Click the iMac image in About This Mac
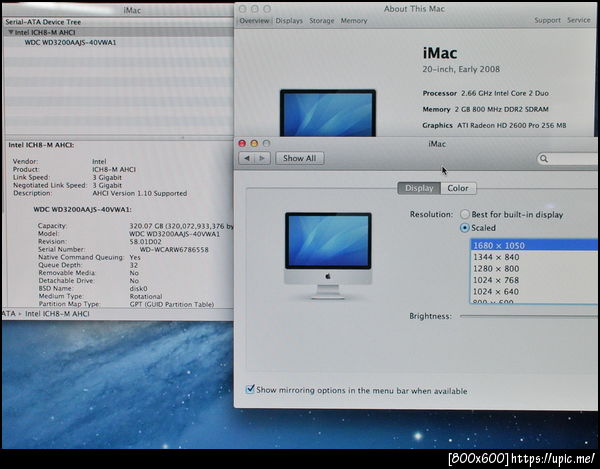Image resolution: width=600 pixels, height=469 pixels. (328, 112)
